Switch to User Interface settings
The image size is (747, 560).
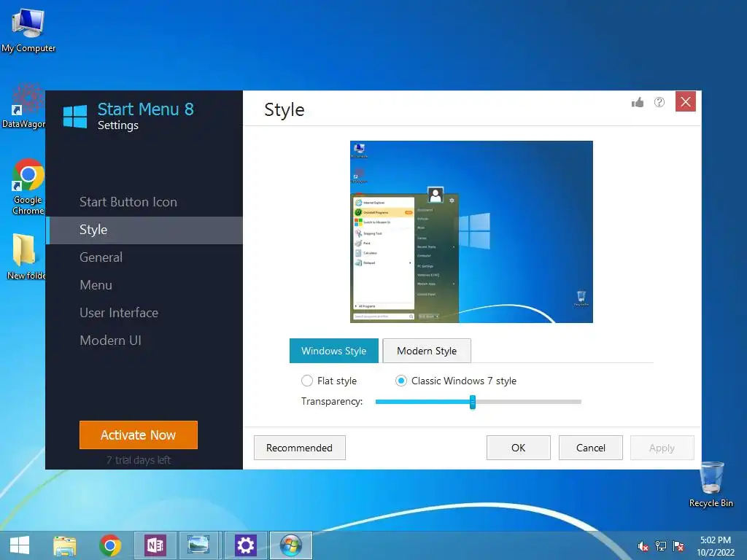coord(119,312)
